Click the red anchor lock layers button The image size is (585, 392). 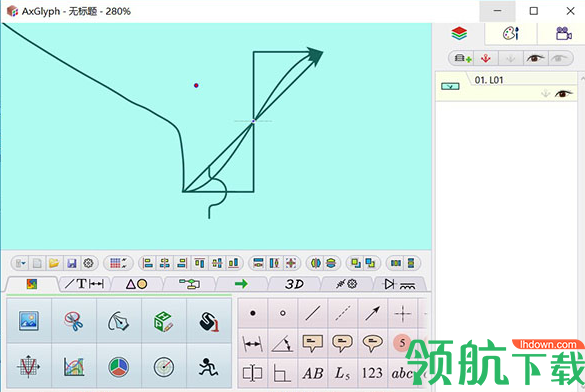(485, 59)
